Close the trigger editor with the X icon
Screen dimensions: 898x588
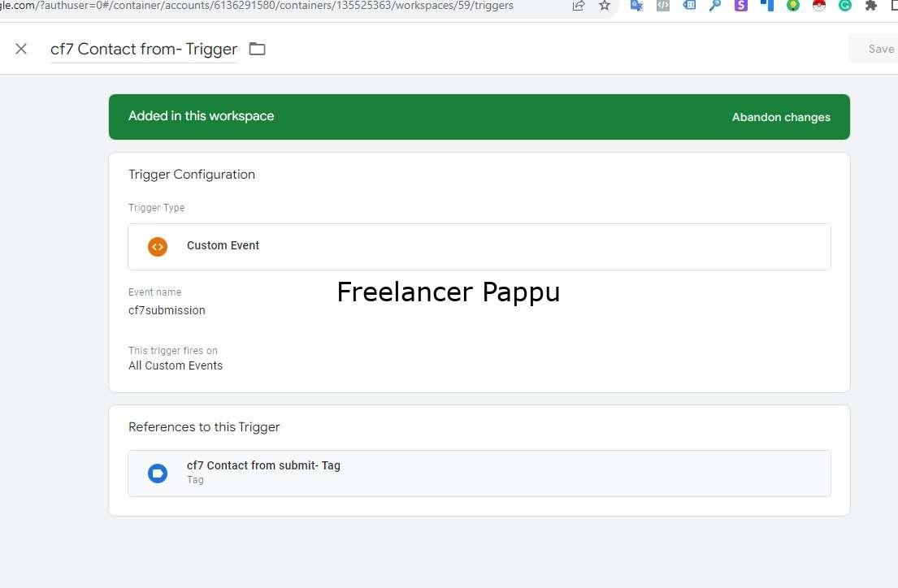(21, 49)
